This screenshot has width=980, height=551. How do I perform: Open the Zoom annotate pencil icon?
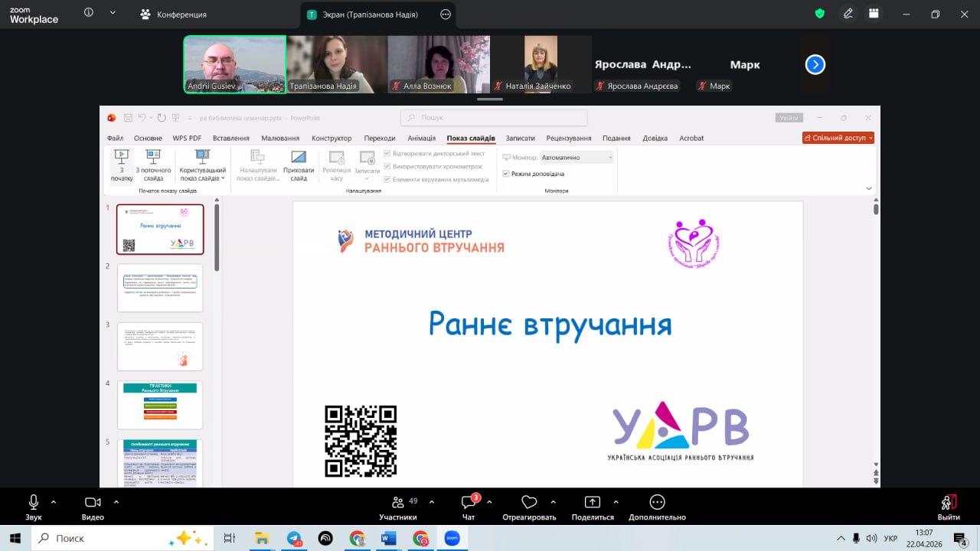click(x=848, y=14)
